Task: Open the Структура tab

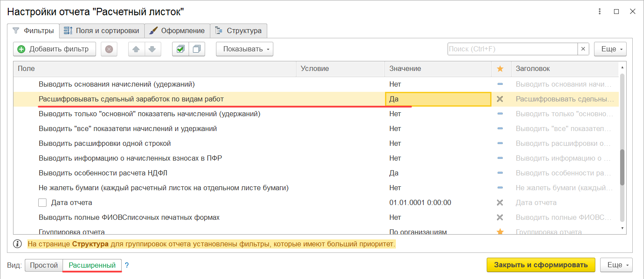Action: [x=239, y=30]
